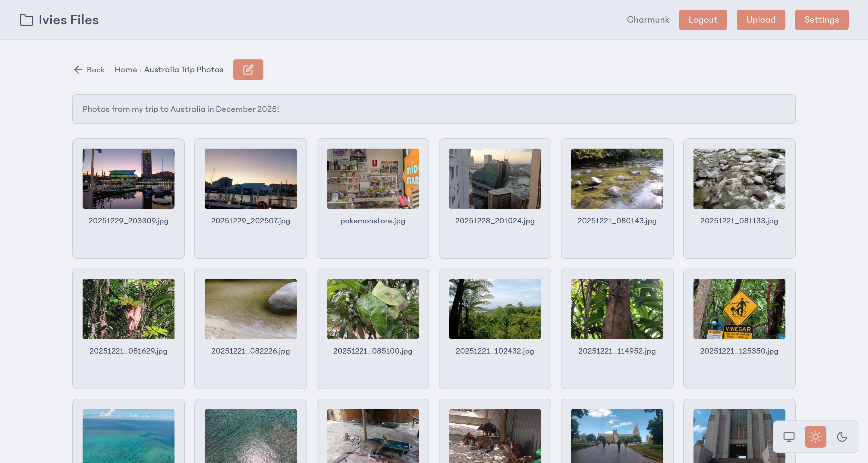Select the monitor icon for system theme
This screenshot has height=463, width=868.
pos(788,437)
